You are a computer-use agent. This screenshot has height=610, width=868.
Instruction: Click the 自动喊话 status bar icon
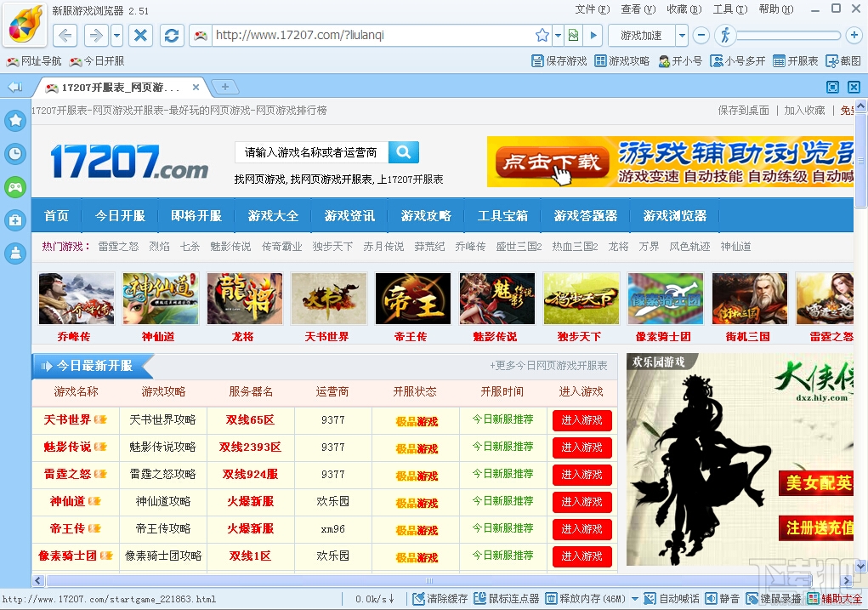pyautogui.click(x=672, y=599)
